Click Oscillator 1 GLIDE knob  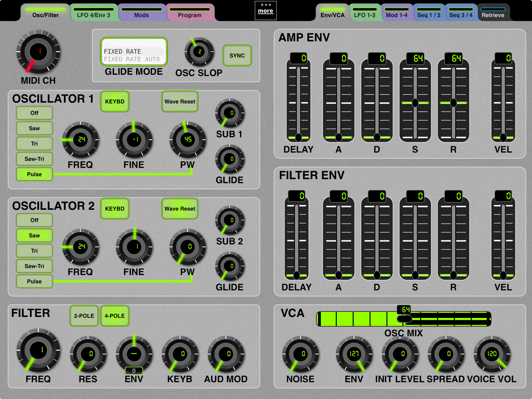230,159
